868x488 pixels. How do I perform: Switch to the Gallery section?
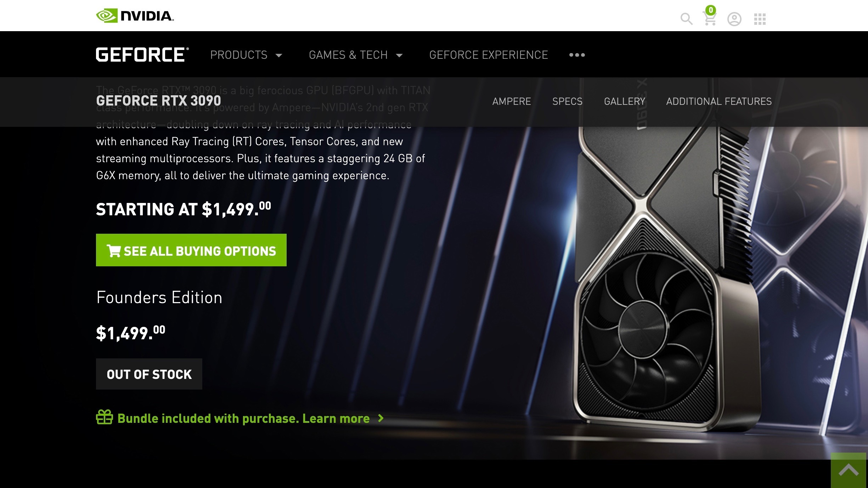[x=625, y=101]
